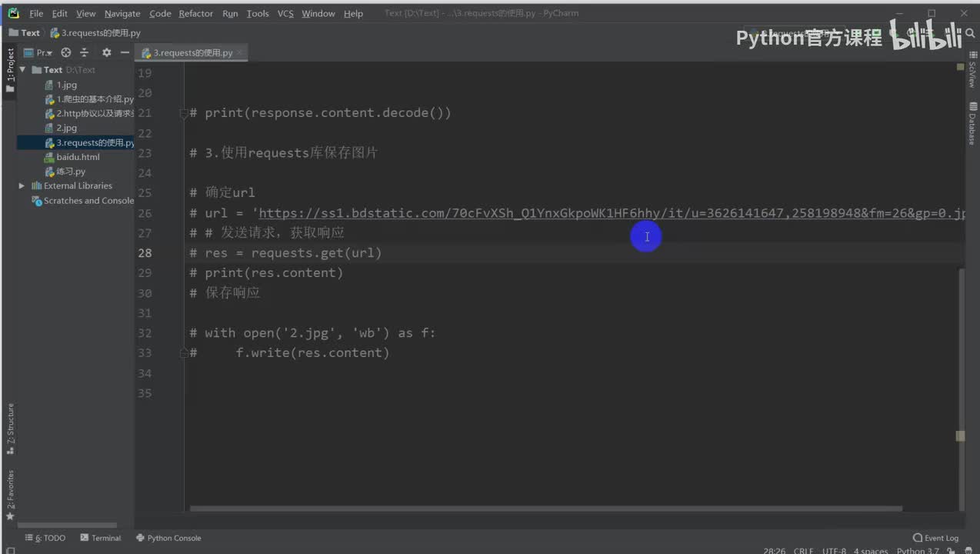Image resolution: width=980 pixels, height=554 pixels.
Task: Toggle the 2: Favorites side tool window
Action: (x=10, y=495)
